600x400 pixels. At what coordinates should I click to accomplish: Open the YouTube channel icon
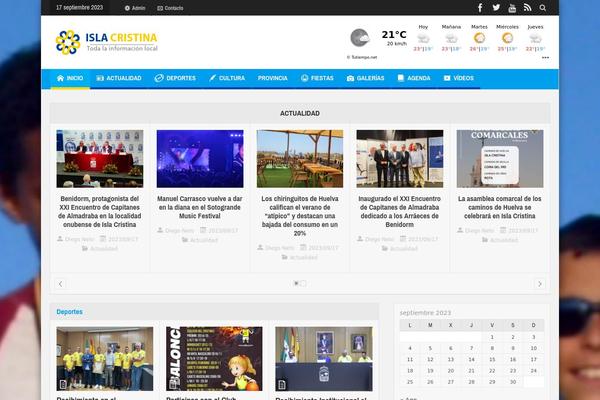(512, 8)
